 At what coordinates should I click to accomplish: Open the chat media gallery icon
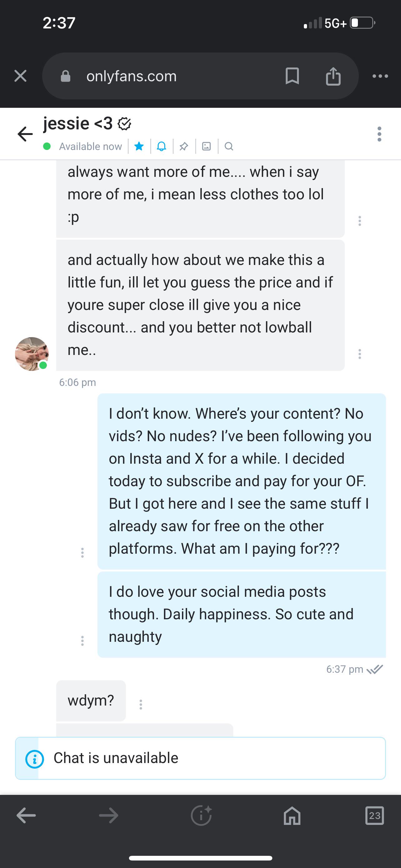coord(206,146)
